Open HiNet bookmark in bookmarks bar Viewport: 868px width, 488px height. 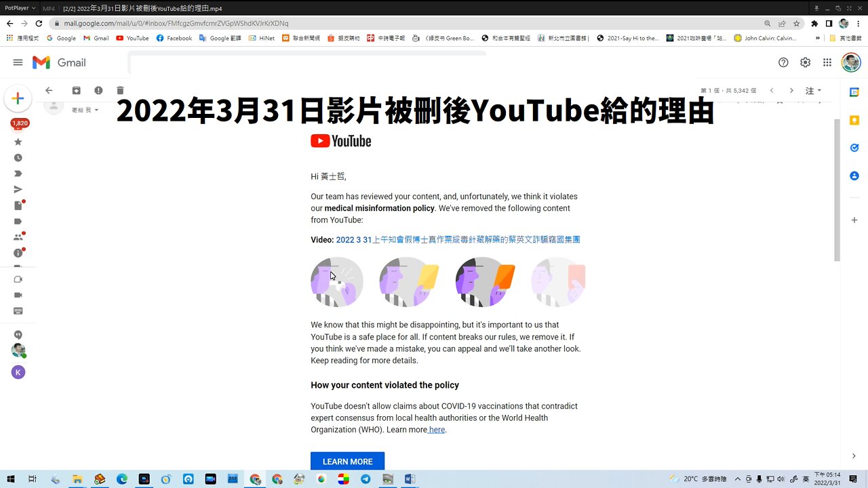pos(262,38)
